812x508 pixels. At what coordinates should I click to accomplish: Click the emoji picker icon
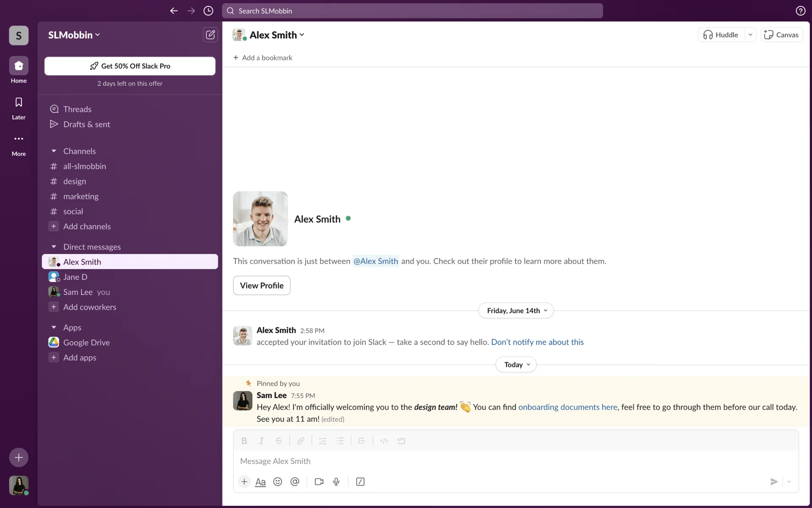(277, 482)
